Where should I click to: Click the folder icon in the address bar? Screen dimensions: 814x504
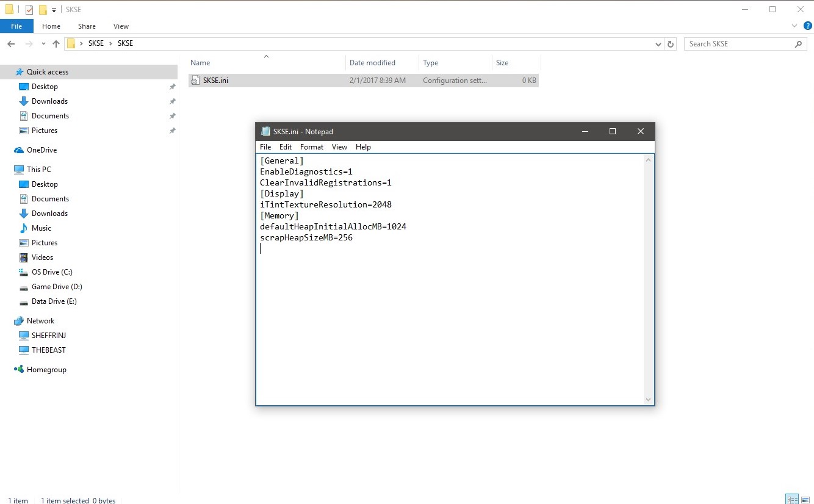pos(71,43)
